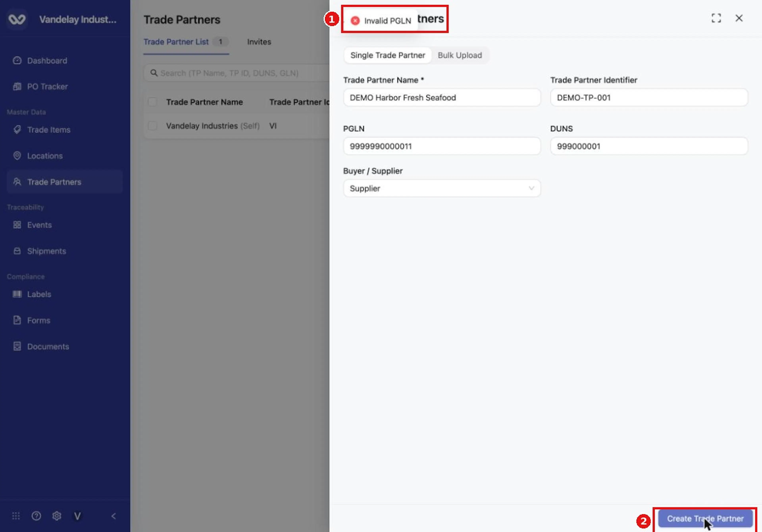Open the V user profile menu
This screenshot has width=762, height=532.
[77, 516]
